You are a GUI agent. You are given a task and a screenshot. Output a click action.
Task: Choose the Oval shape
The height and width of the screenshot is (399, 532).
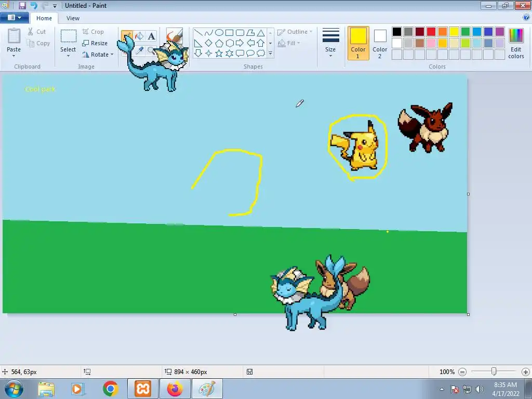[219, 33]
